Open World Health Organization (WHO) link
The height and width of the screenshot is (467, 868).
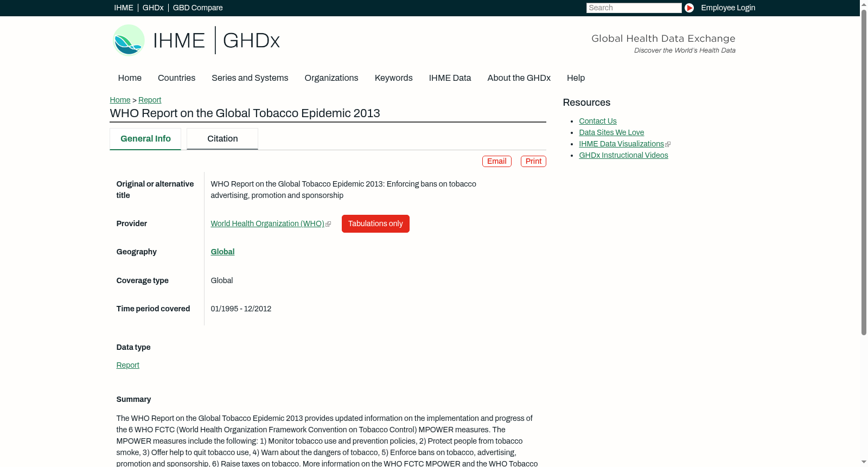tap(267, 223)
